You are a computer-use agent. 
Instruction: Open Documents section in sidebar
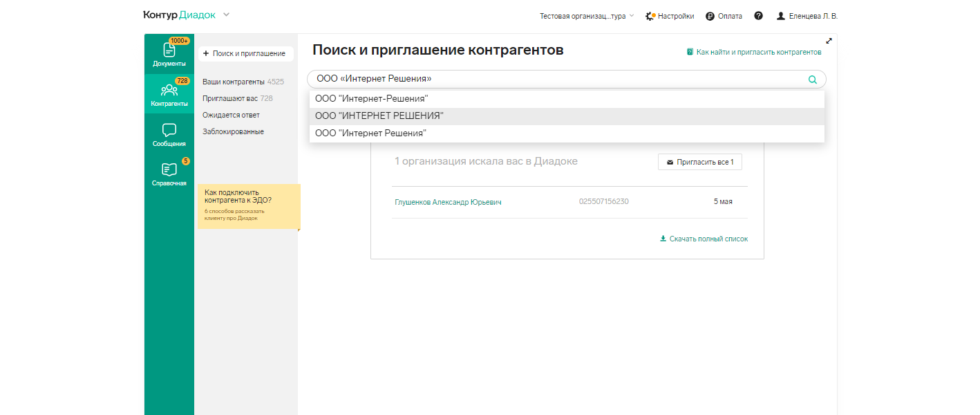tap(169, 53)
